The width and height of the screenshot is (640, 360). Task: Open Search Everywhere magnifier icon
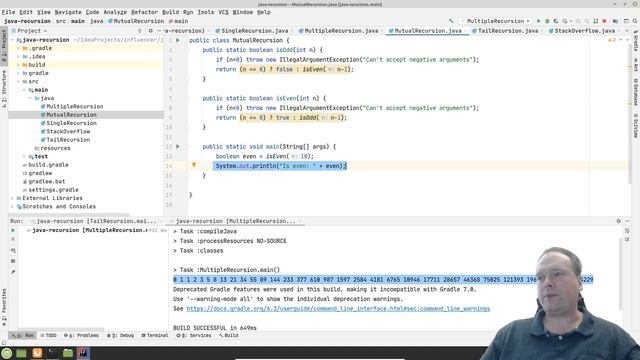(635, 21)
